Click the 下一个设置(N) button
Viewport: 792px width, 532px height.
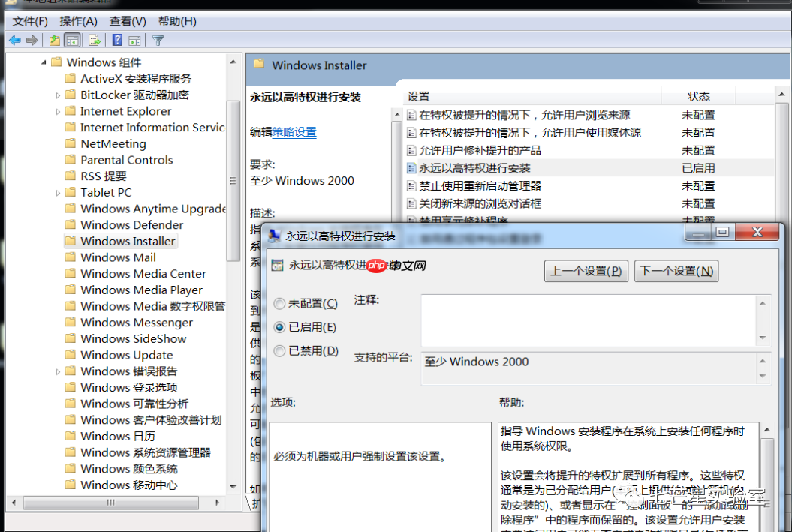coord(676,271)
